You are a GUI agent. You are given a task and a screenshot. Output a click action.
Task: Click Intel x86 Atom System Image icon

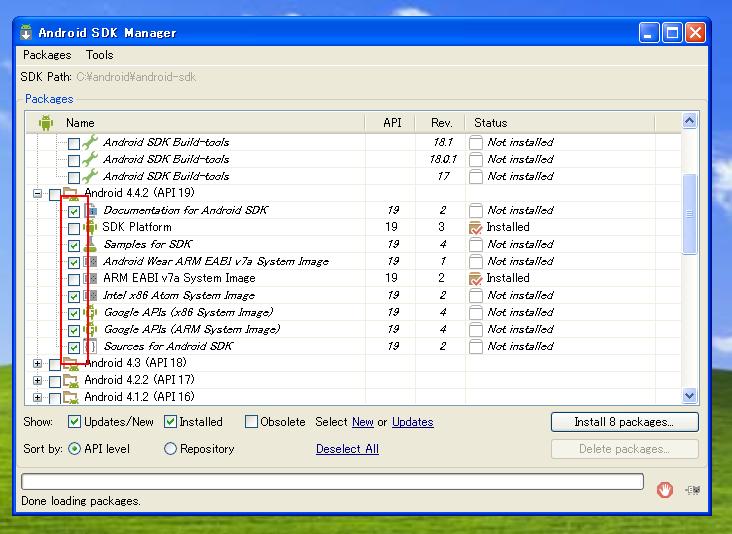coord(91,295)
